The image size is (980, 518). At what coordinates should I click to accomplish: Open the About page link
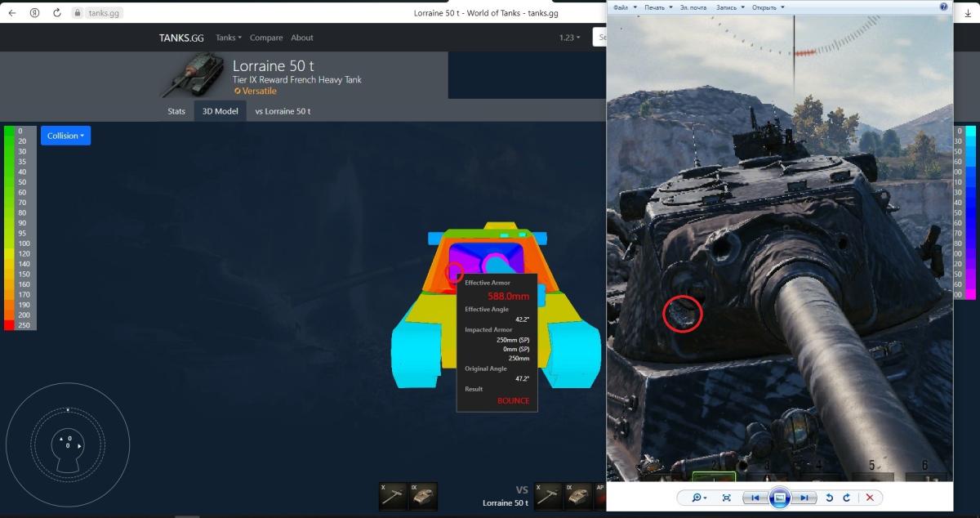[302, 38]
